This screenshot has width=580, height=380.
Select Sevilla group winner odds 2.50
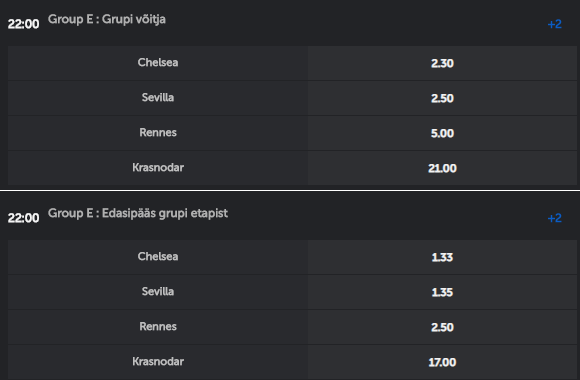[442, 98]
